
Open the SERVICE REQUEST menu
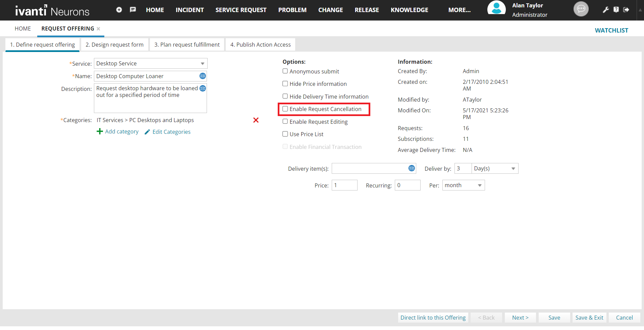point(241,10)
